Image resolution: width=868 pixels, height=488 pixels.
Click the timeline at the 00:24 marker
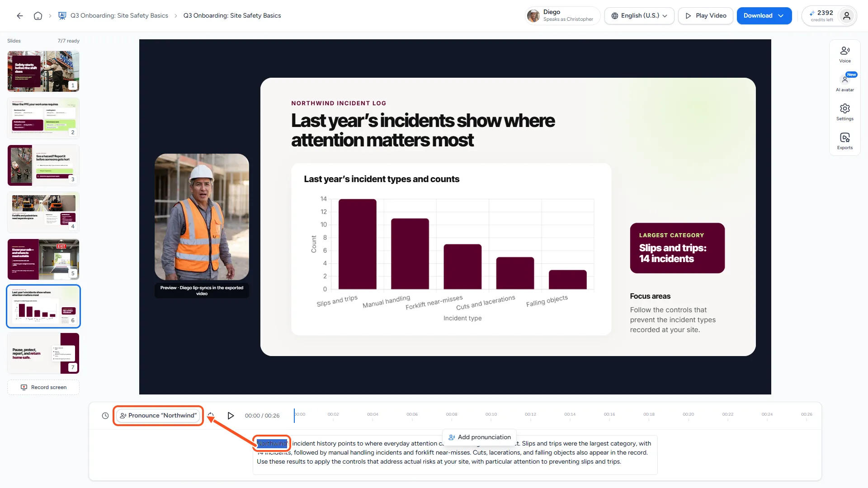tap(767, 415)
